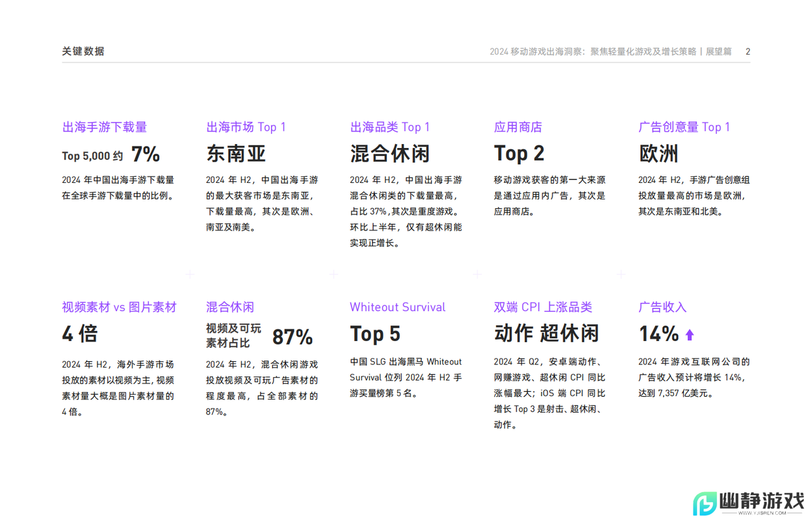Click the 87% statistic in 混合休闲 card
The image size is (812, 520).
pos(292,337)
